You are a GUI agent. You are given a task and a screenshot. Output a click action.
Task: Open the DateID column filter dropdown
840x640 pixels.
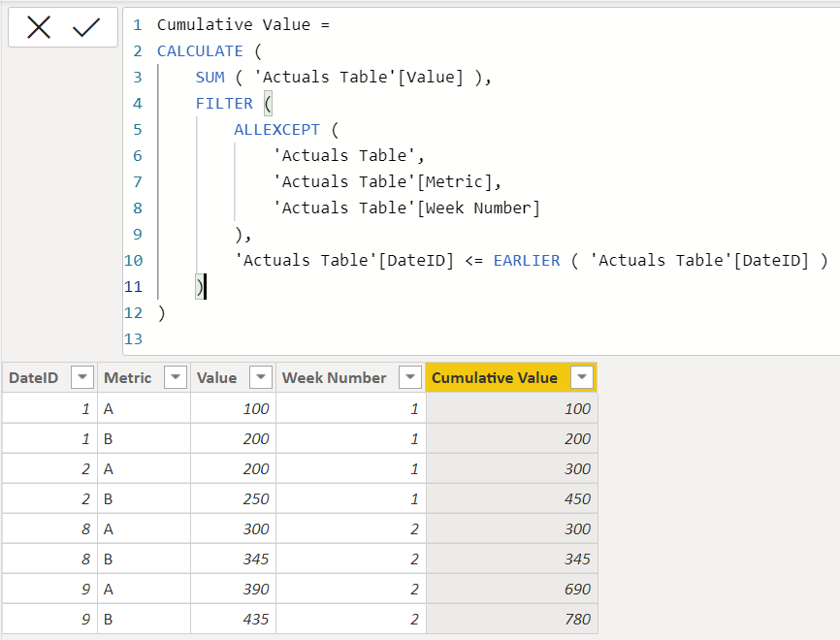coord(82,377)
